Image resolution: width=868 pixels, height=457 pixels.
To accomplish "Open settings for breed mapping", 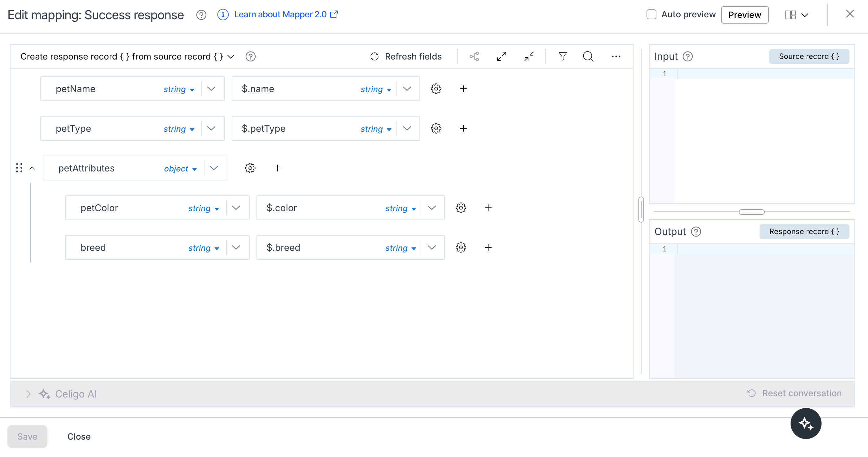I will [x=461, y=247].
